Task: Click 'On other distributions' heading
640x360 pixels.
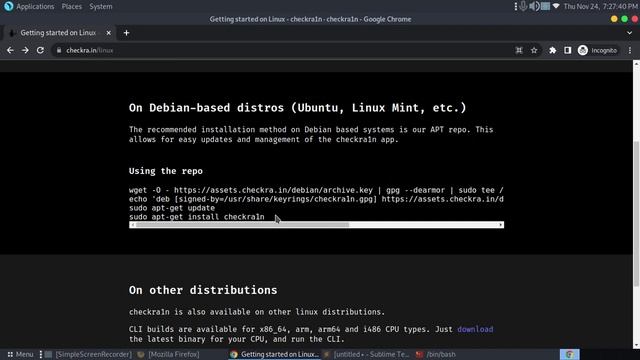Action: pyautogui.click(x=203, y=290)
